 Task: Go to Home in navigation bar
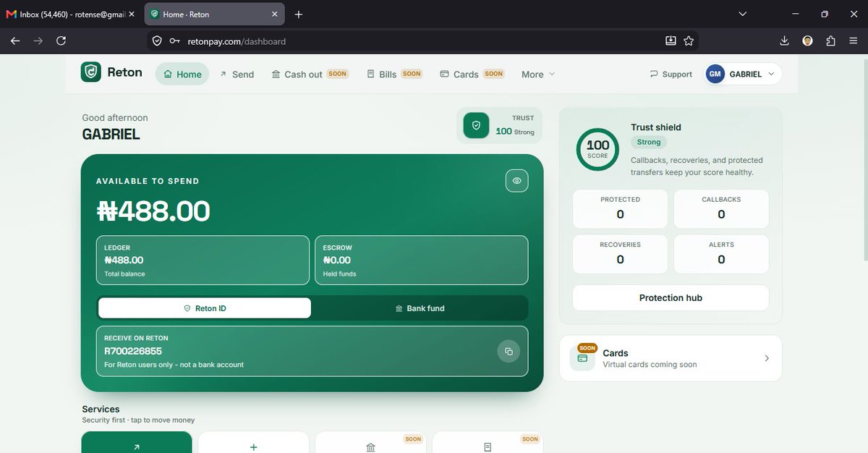click(x=182, y=74)
